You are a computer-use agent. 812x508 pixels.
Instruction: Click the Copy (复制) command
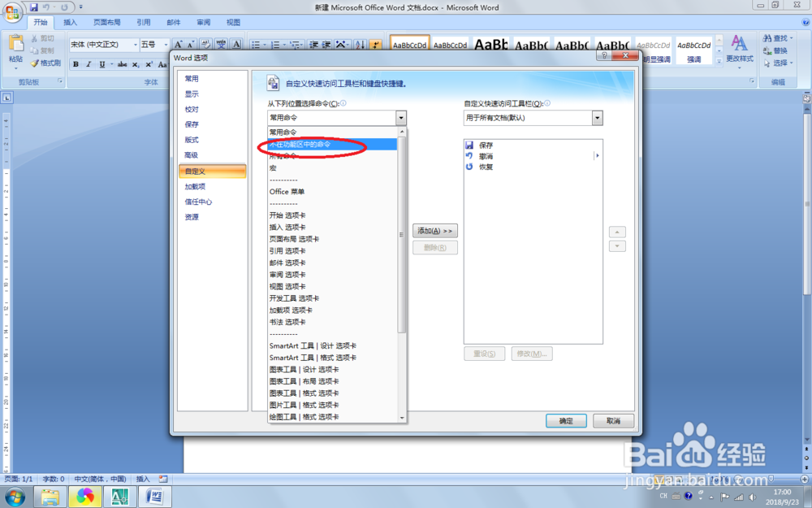coord(42,50)
